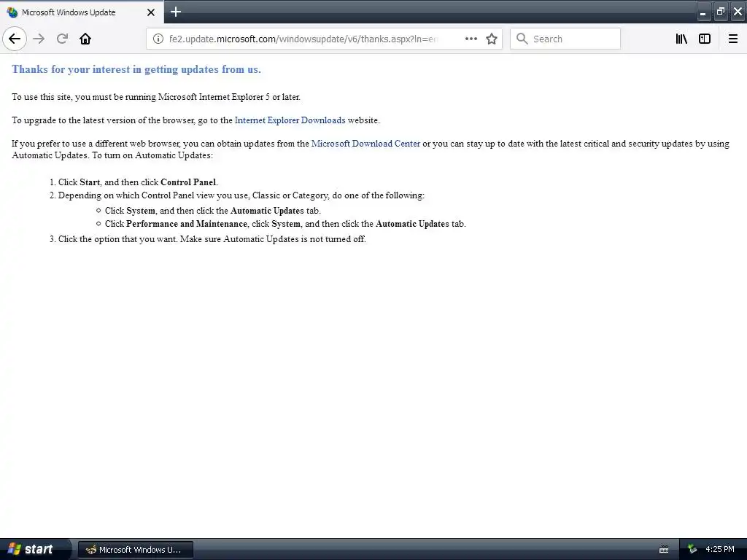Open the hamburger application menu
This screenshot has height=560, width=747.
click(733, 39)
